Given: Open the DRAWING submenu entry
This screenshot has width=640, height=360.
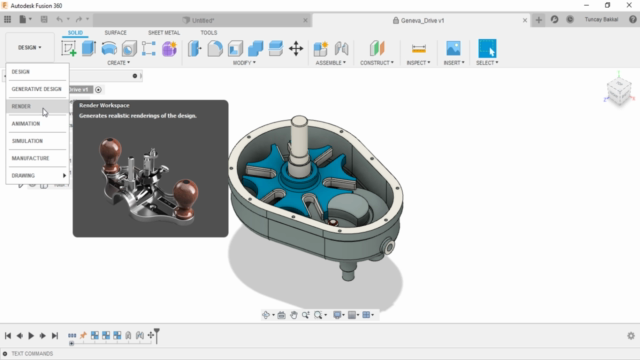Looking at the screenshot, I should coord(37,176).
